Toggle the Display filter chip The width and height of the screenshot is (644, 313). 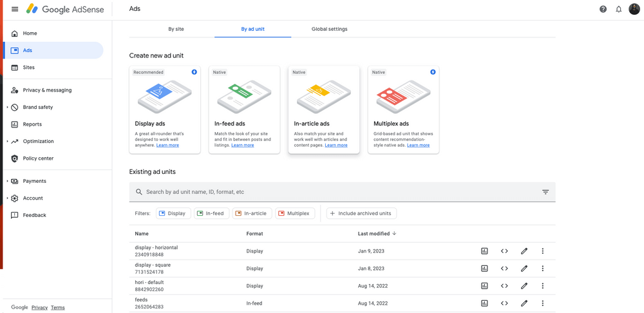point(173,213)
